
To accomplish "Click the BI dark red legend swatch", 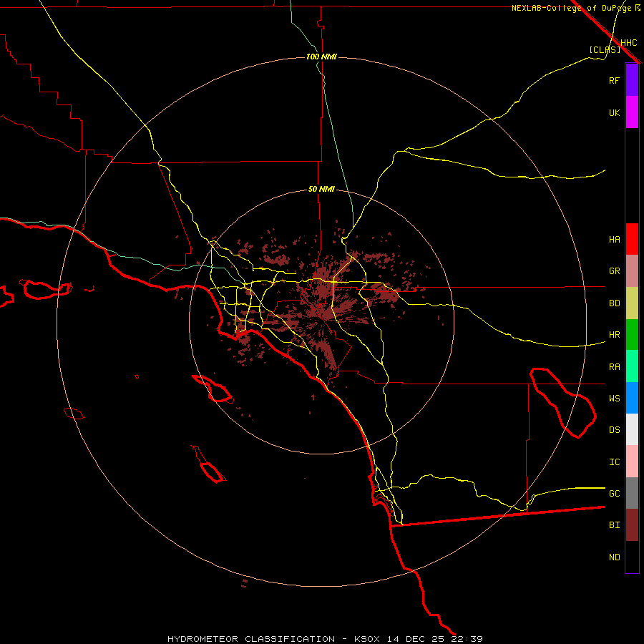I will click(632, 525).
